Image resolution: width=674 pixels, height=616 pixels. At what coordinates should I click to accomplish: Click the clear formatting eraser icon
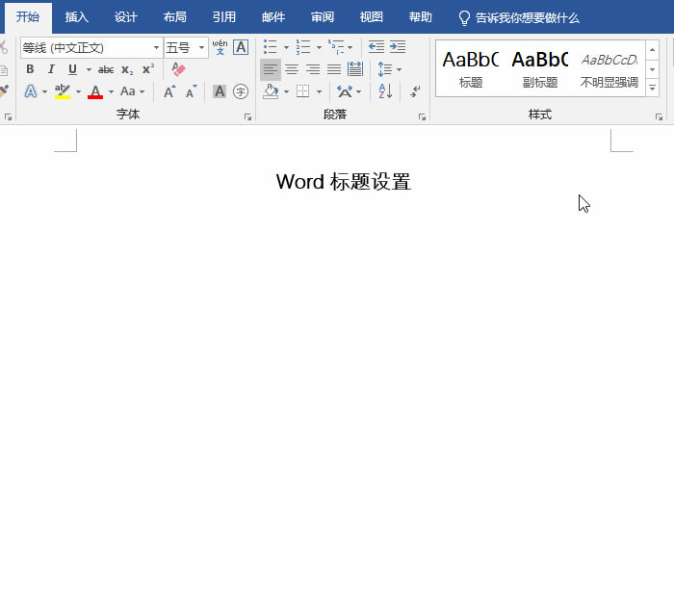(178, 69)
